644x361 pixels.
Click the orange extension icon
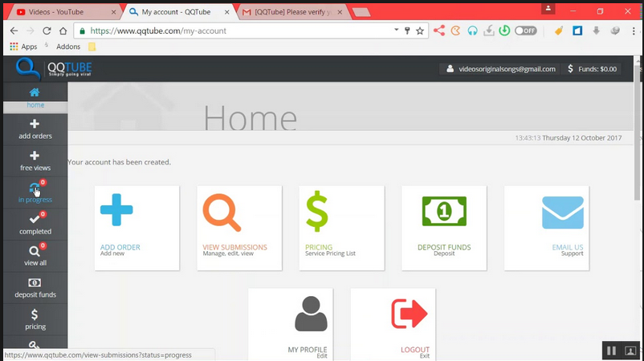[455, 30]
